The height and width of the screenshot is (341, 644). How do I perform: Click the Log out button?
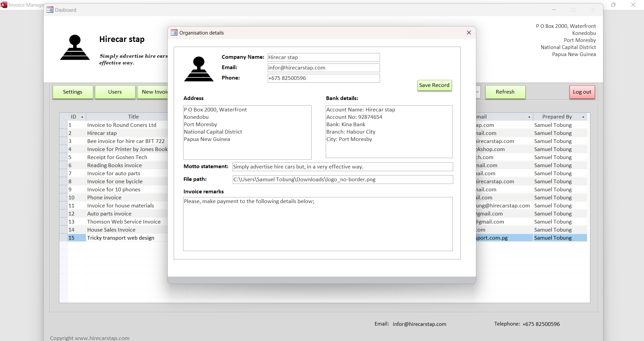(582, 92)
